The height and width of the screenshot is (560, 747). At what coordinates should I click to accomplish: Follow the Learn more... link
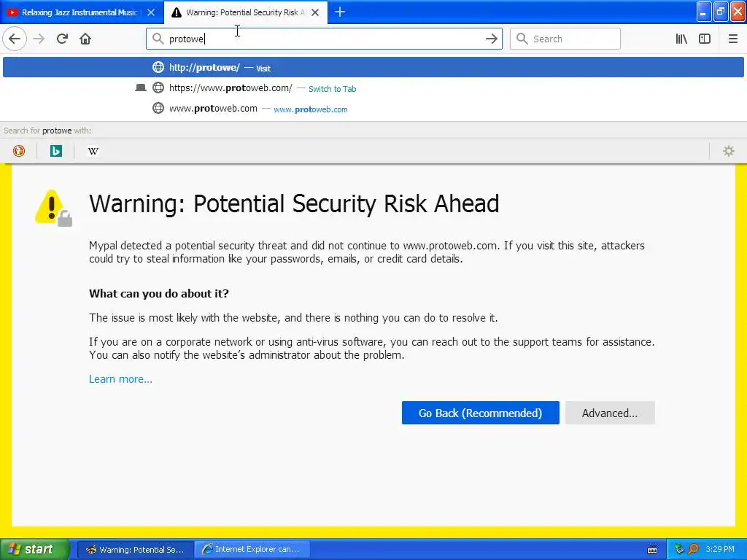click(120, 379)
